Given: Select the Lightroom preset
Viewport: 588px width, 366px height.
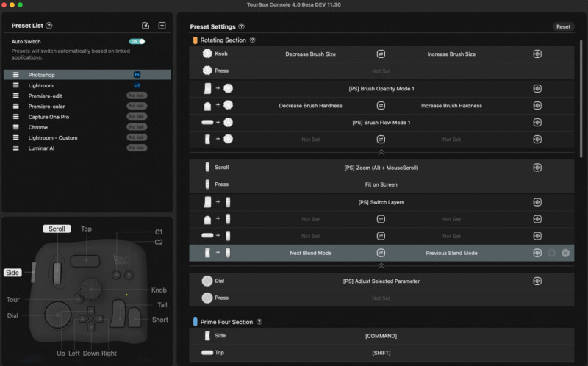Looking at the screenshot, I should 87,85.
